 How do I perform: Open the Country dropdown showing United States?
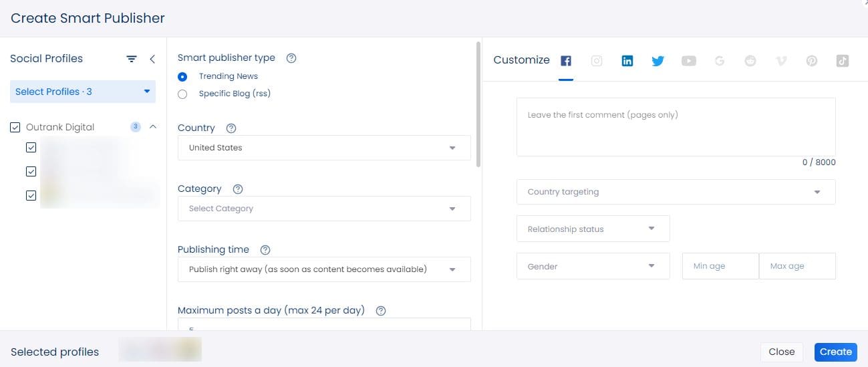click(x=324, y=148)
